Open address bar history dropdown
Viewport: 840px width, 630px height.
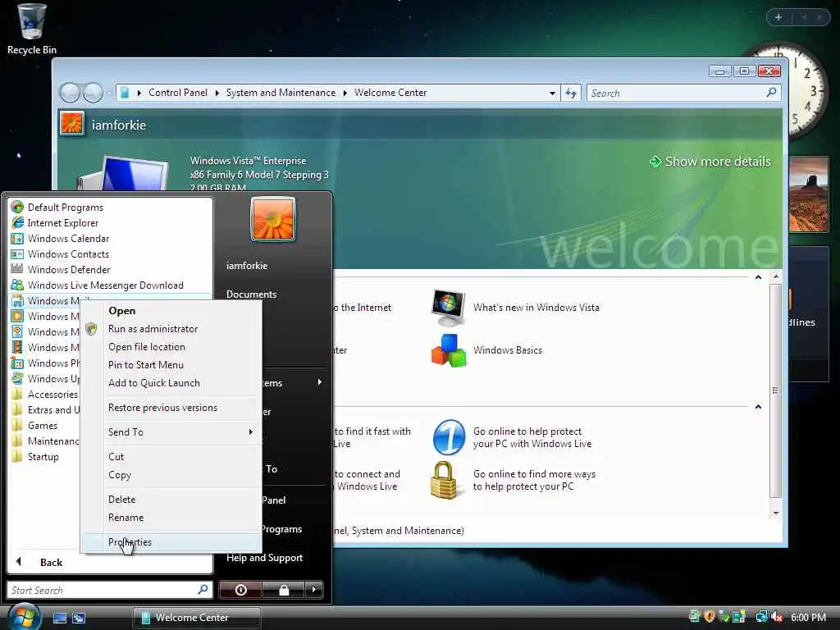[552, 93]
